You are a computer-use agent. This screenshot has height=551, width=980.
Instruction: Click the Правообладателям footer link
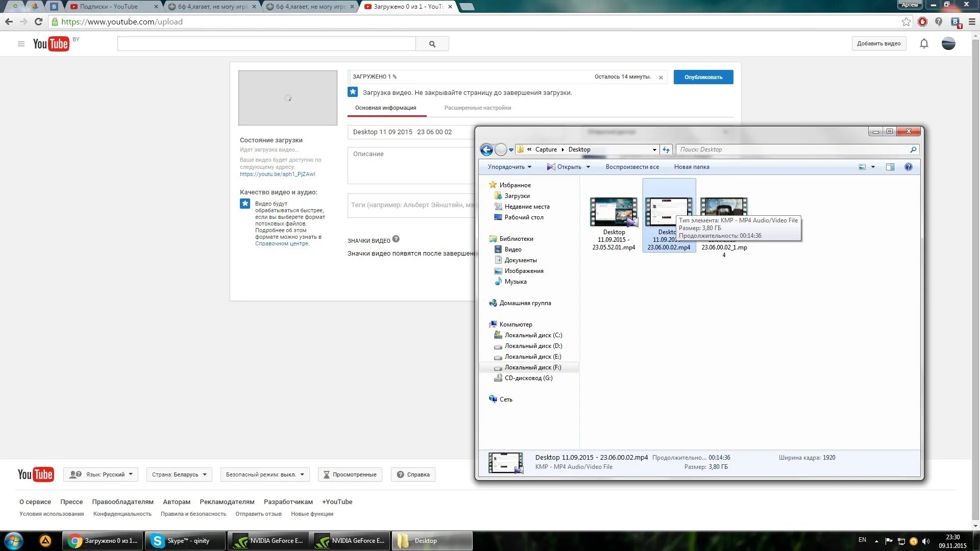(x=122, y=502)
